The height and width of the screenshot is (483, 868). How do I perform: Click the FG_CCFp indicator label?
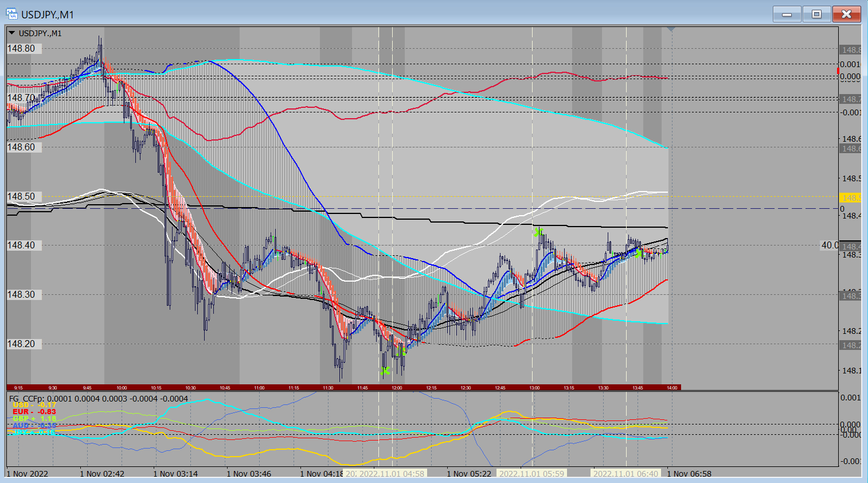tap(26, 399)
